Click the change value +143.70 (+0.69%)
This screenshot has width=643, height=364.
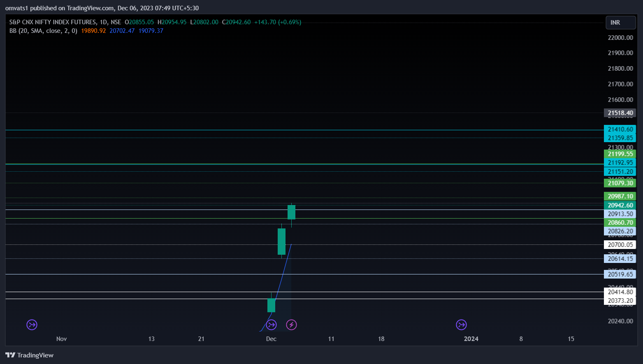tap(278, 22)
